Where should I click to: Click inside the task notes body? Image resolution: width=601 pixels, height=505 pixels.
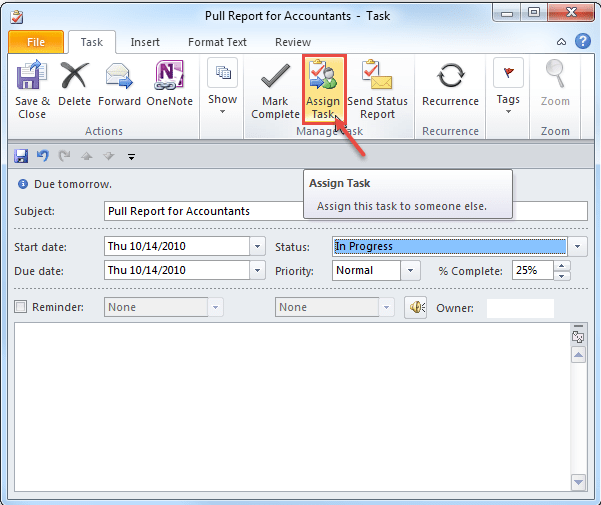pyautogui.click(x=292, y=407)
